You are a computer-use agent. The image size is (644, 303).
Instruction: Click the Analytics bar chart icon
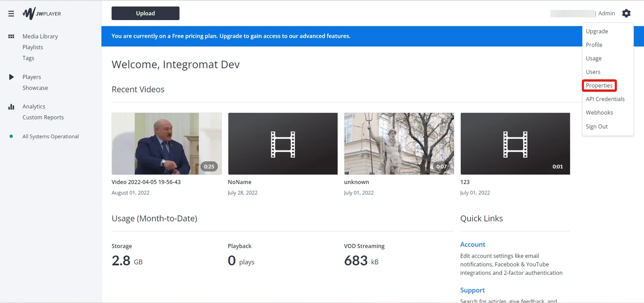(11, 106)
